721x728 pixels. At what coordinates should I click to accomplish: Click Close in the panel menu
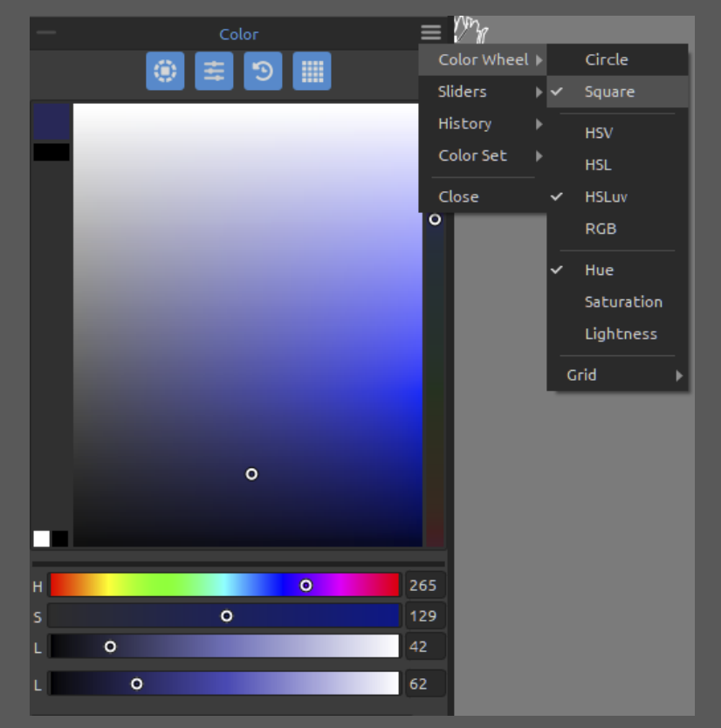point(458,196)
